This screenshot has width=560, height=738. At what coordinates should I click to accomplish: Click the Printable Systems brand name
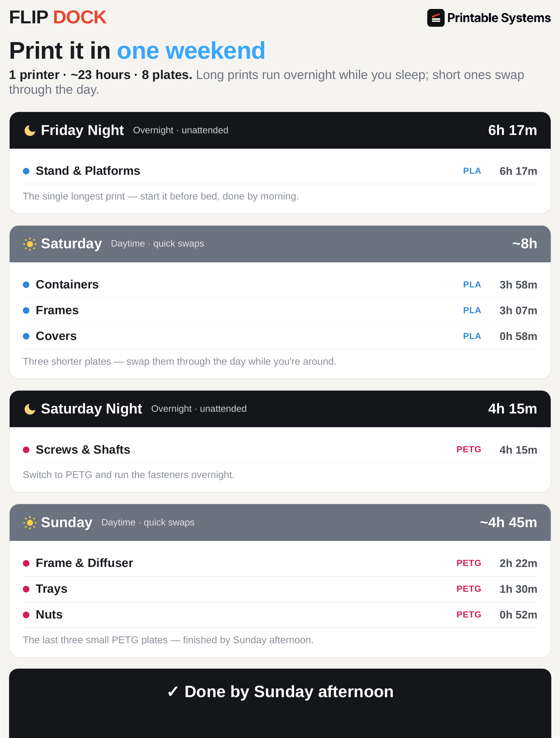pos(499,18)
